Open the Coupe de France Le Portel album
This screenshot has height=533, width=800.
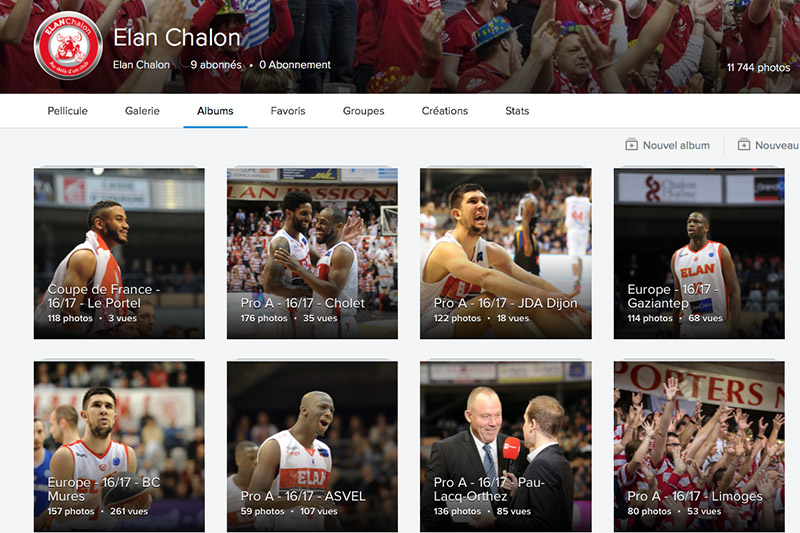119,253
